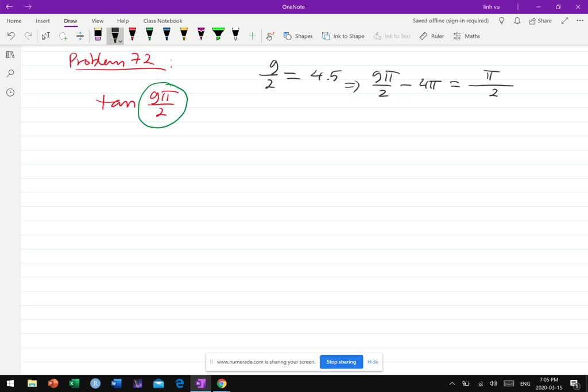Select the red pen

pyautogui.click(x=132, y=34)
